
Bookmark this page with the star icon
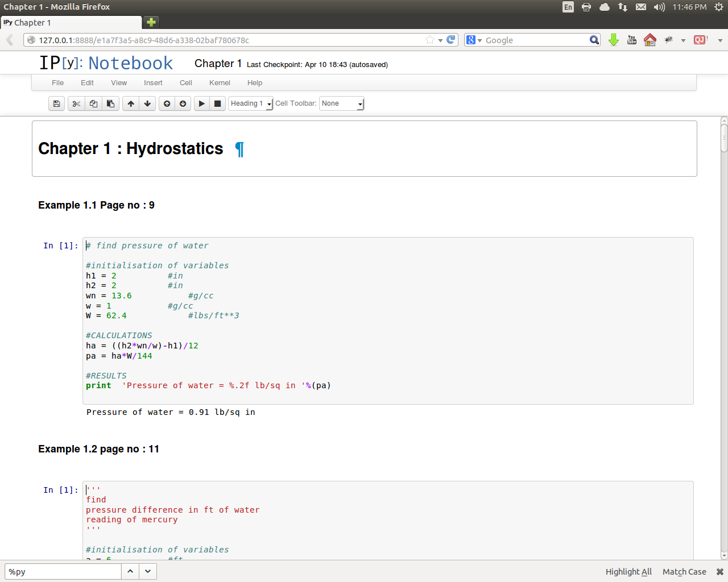coord(430,40)
